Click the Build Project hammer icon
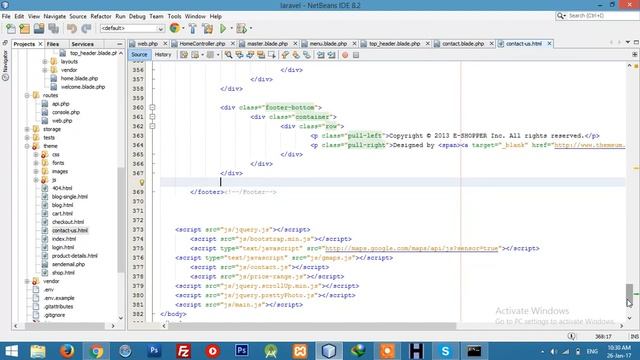 pyautogui.click(x=193, y=28)
